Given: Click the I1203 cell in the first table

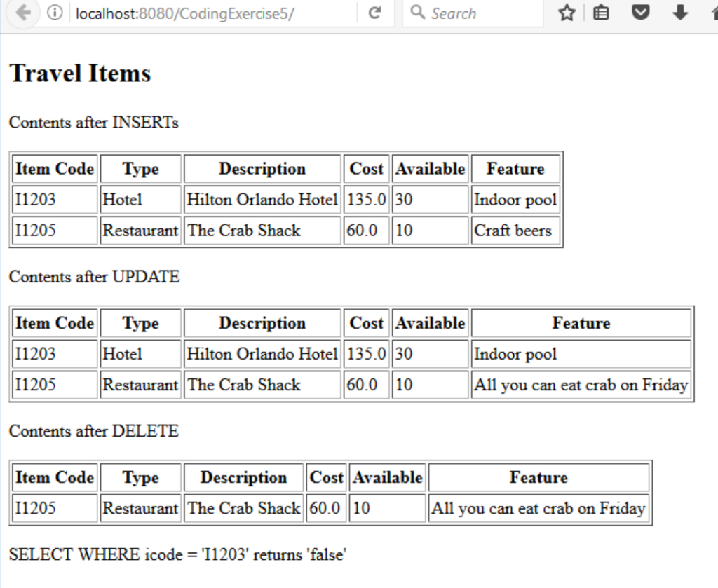Looking at the screenshot, I should (33, 199).
